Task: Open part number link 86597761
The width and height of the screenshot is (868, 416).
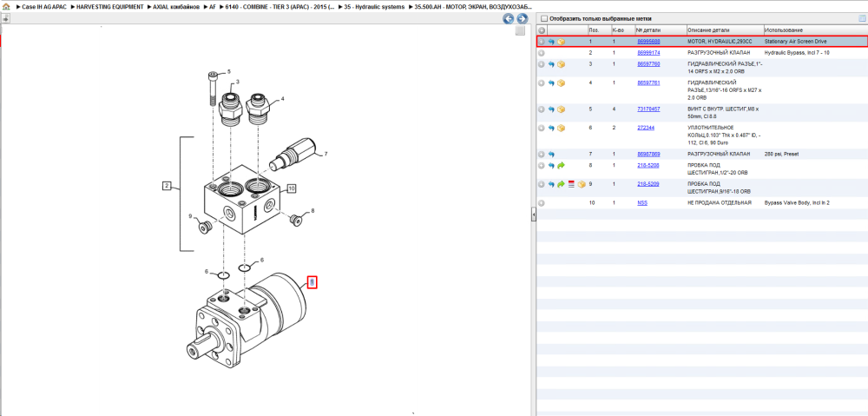Action: (648, 83)
